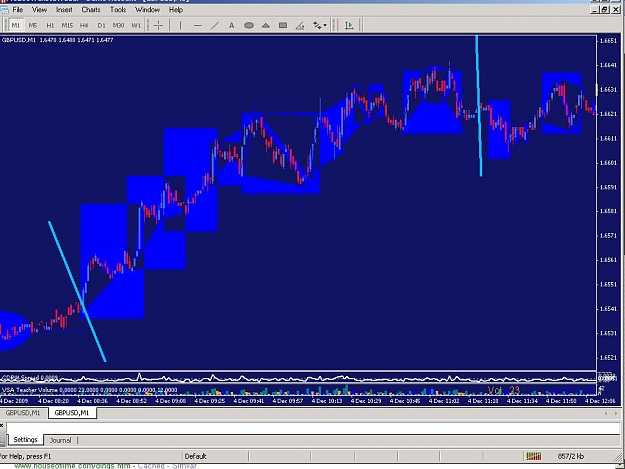625x469 pixels.
Task: Switch chart to M5 timeframe
Action: click(33, 26)
